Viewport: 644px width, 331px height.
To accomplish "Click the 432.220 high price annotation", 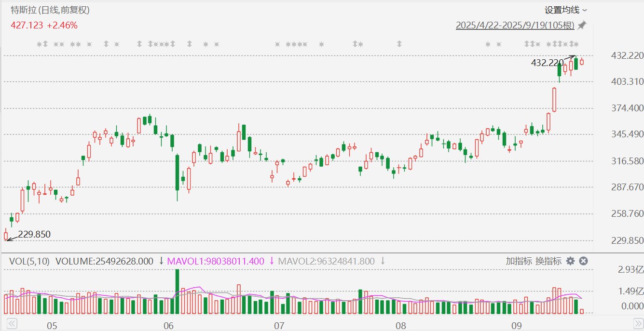I will [x=547, y=63].
